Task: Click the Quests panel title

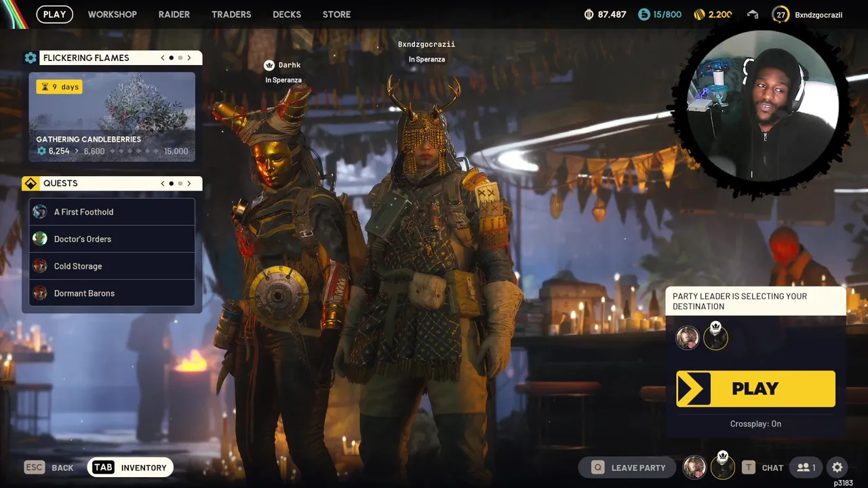Action: pyautogui.click(x=60, y=183)
